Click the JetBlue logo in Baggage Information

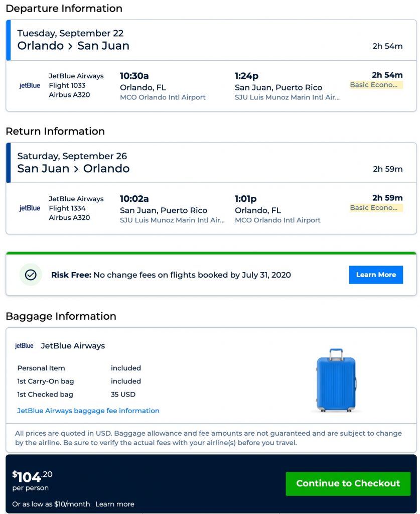pos(24,346)
